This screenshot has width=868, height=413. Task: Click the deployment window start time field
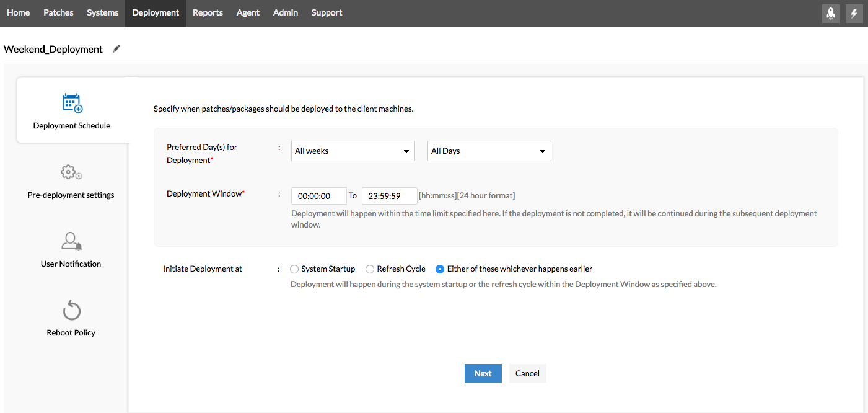click(x=318, y=196)
